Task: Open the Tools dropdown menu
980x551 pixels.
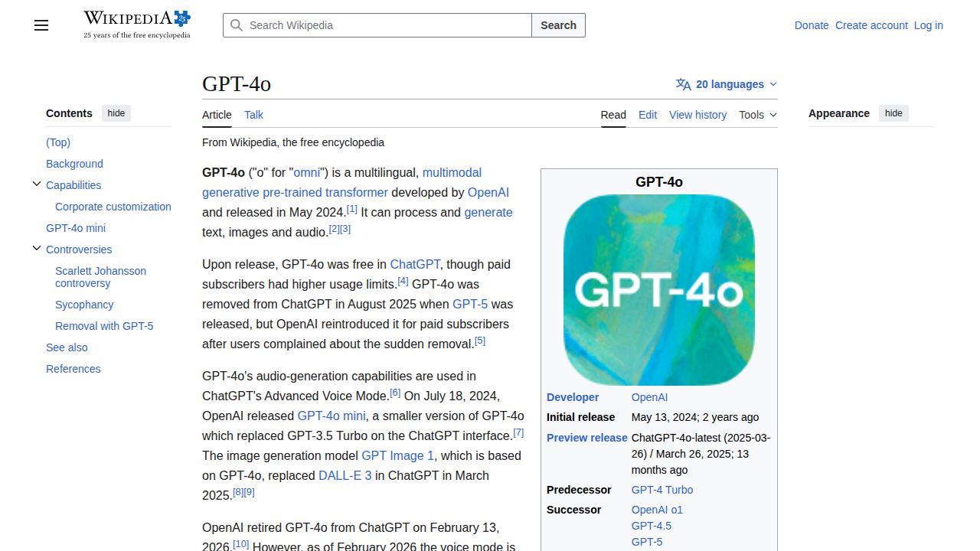Action: (758, 115)
